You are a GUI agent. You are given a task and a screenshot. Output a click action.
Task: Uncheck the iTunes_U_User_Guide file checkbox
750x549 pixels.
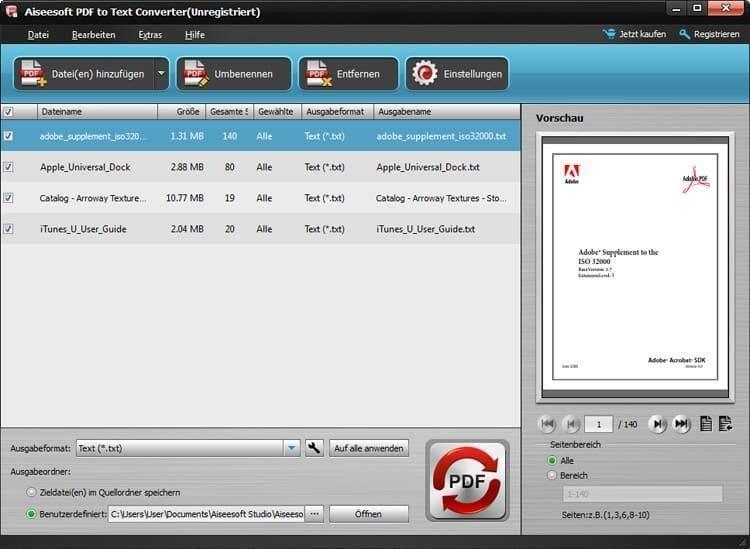tap(8, 229)
